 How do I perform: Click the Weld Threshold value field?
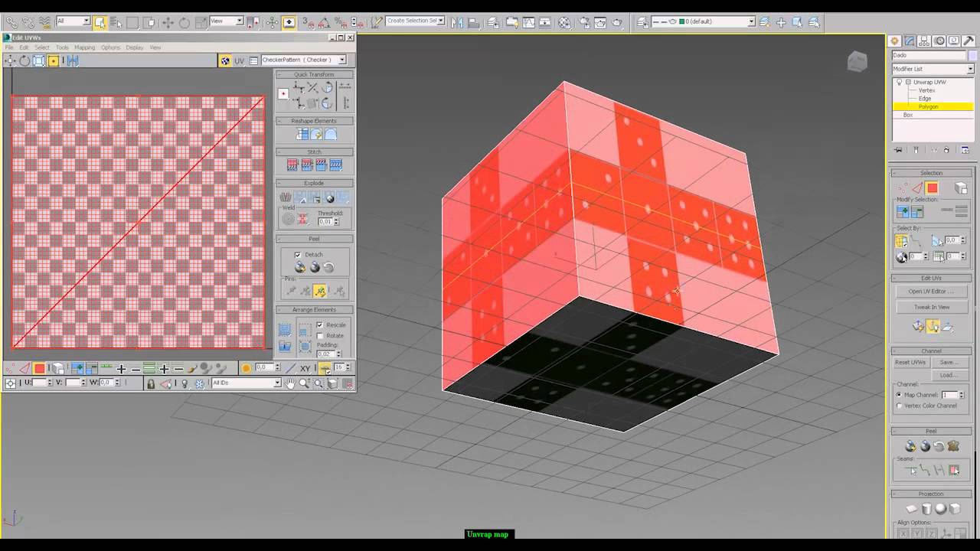(326, 221)
